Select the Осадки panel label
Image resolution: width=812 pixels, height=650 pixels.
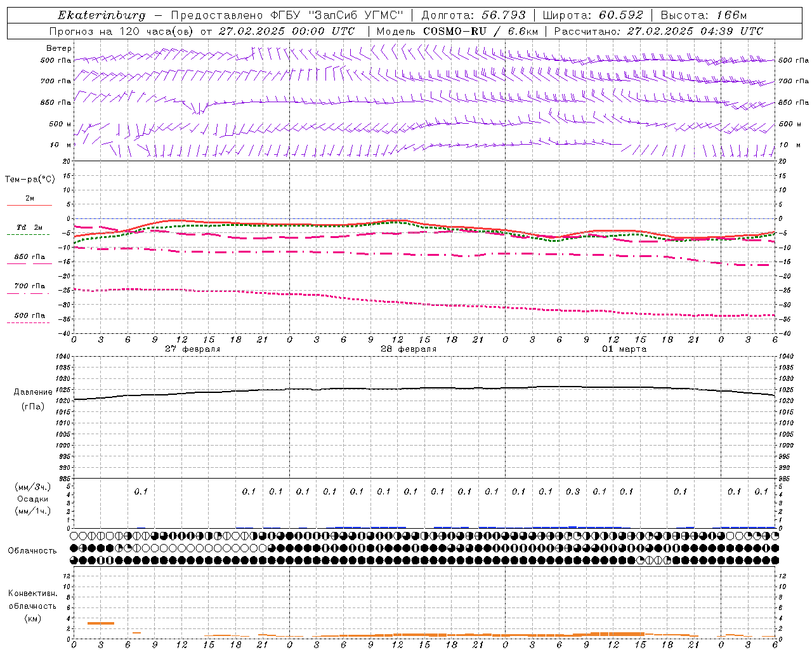33,499
